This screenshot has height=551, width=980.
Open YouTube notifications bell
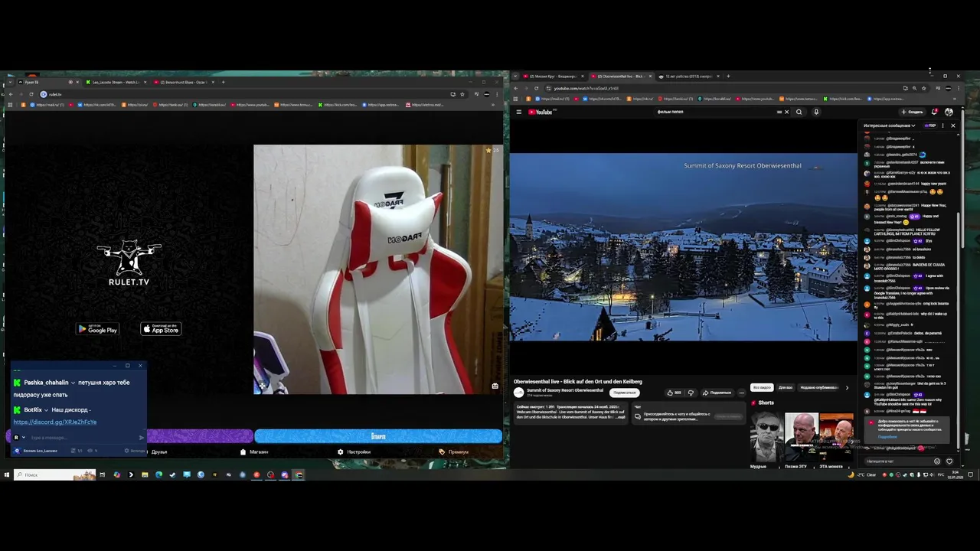click(934, 112)
